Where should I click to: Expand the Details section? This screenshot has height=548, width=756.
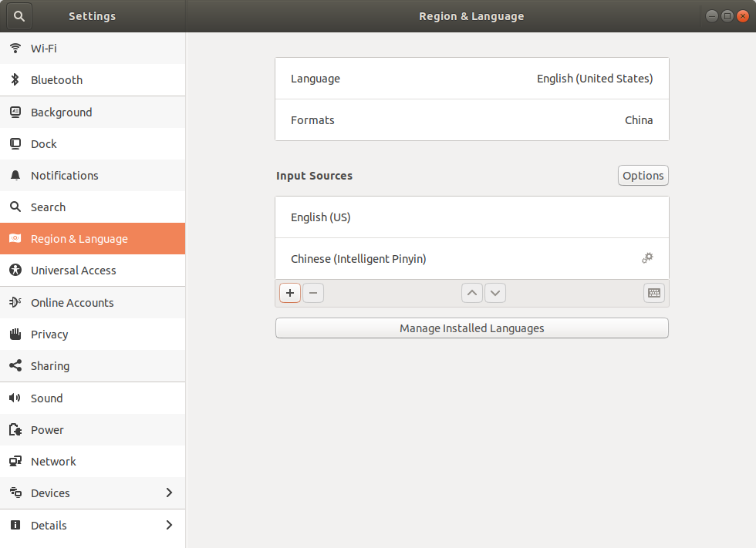(x=169, y=525)
